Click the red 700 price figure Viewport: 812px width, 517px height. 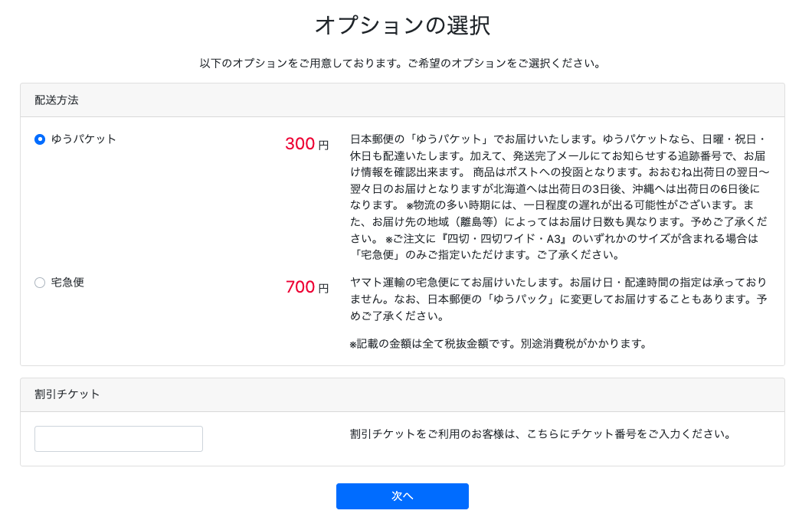(300, 286)
